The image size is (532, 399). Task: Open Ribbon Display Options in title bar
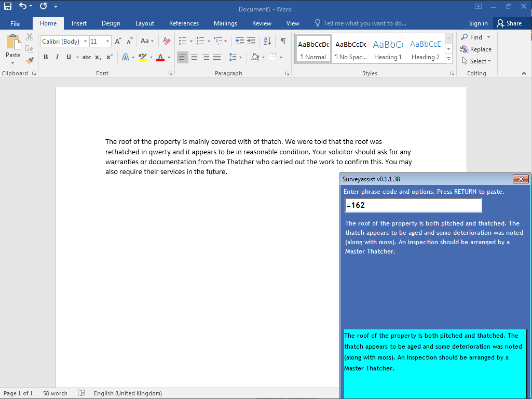click(478, 6)
